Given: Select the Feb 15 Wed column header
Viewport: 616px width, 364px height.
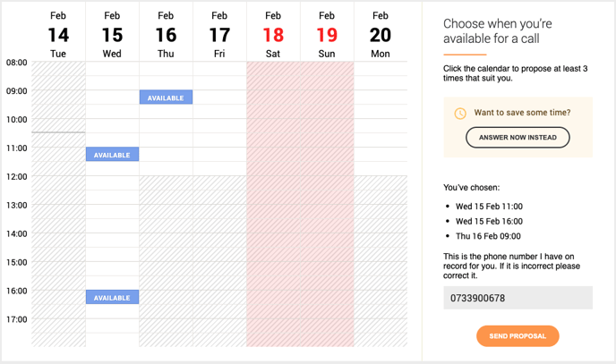Looking at the screenshot, I should tap(112, 35).
